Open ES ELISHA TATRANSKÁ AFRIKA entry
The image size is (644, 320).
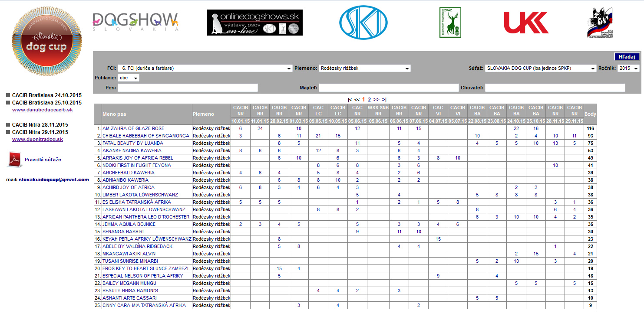[137, 202]
